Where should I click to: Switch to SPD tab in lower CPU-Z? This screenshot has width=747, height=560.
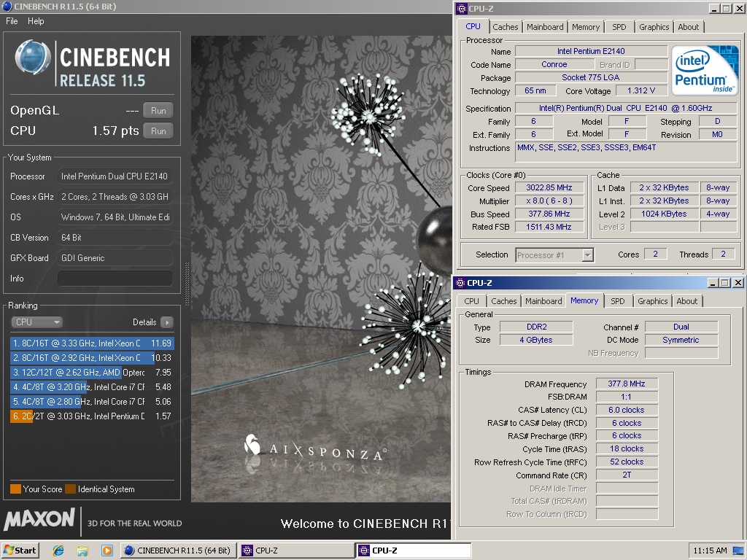pyautogui.click(x=617, y=301)
